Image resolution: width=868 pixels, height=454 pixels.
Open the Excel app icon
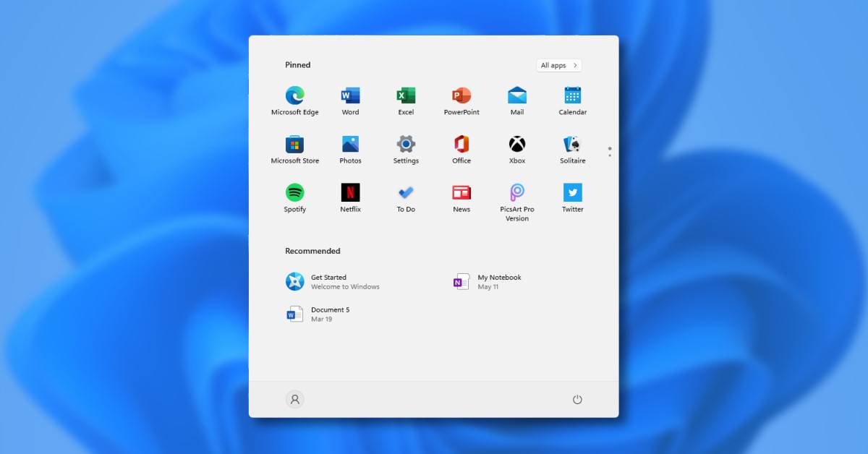406,96
